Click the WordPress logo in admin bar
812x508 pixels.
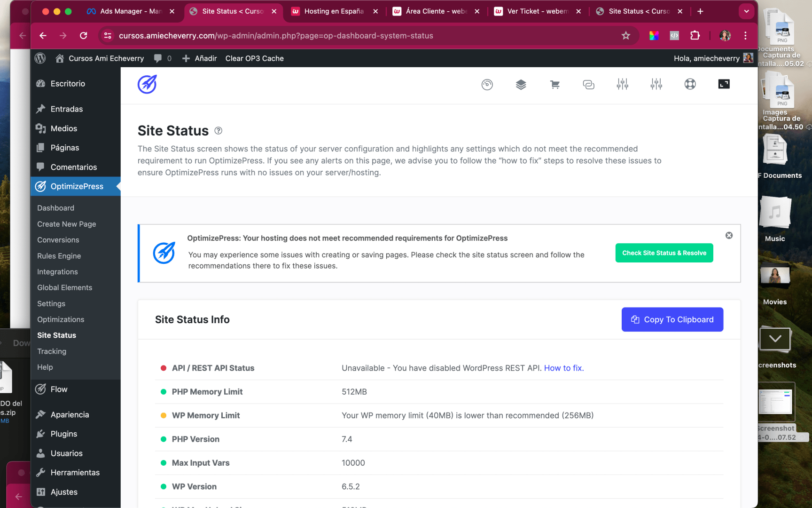pos(40,58)
